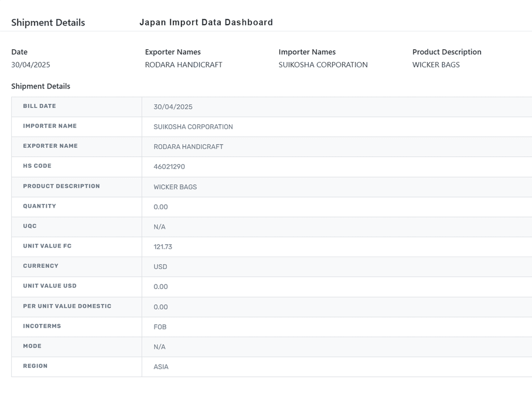Select the FOB incoterms value
Screen dimensions: 532x395
click(x=160, y=327)
